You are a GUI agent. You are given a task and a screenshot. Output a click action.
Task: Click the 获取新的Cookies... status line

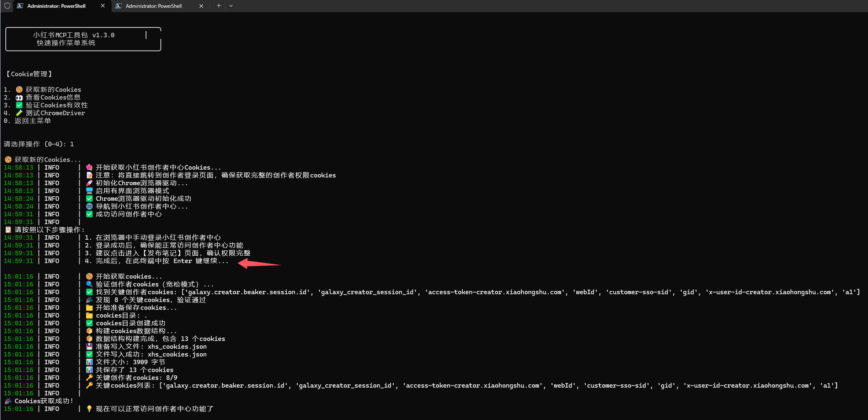pyautogui.click(x=48, y=159)
